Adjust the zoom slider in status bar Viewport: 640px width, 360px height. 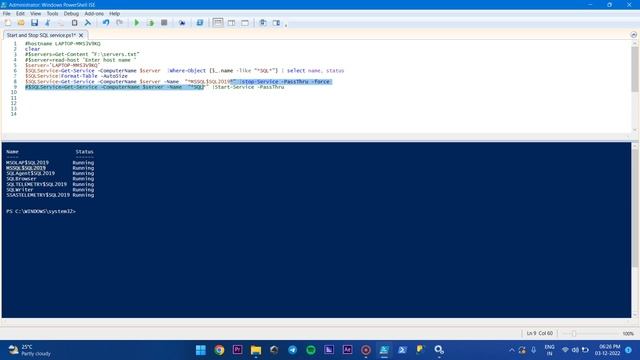click(x=573, y=333)
